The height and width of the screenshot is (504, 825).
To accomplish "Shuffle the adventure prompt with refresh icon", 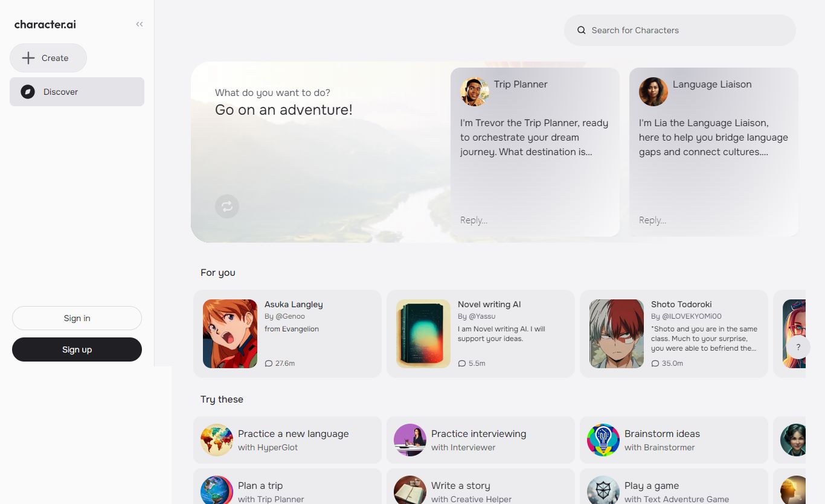I will [227, 206].
